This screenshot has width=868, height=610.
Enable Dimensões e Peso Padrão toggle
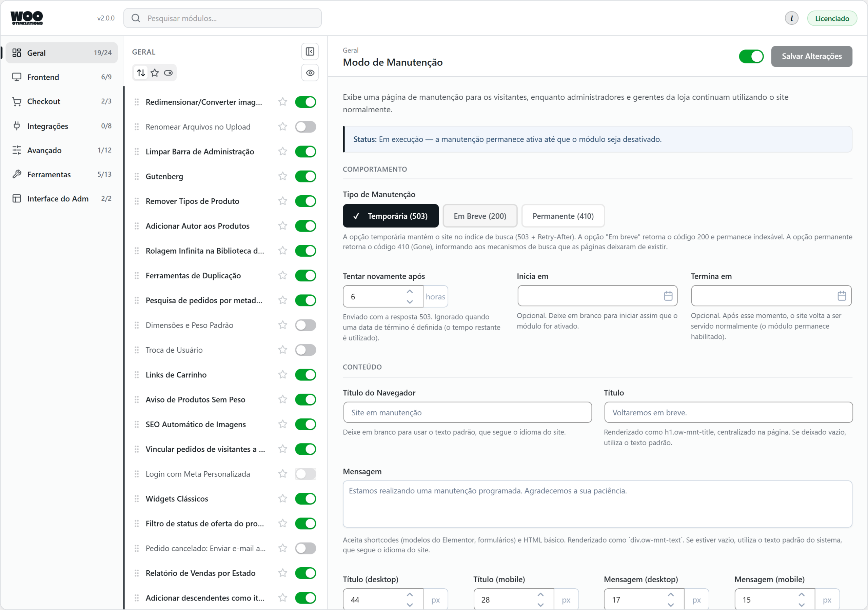pyautogui.click(x=305, y=325)
